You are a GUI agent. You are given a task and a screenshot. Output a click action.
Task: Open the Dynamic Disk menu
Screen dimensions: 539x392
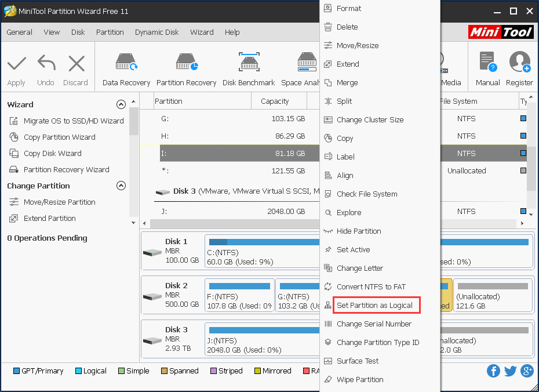tap(157, 32)
